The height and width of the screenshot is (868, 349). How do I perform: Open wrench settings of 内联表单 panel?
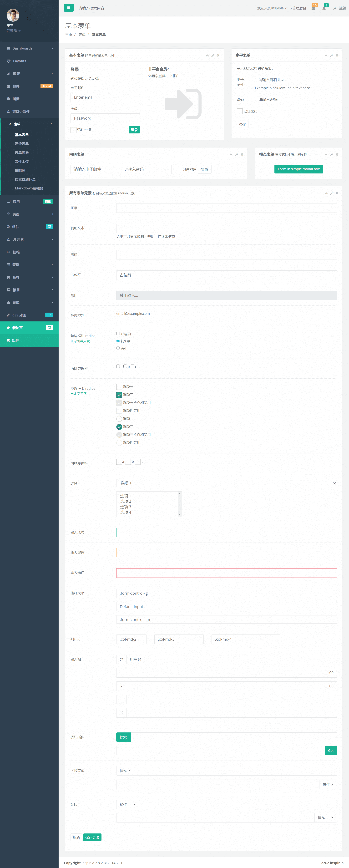point(237,155)
